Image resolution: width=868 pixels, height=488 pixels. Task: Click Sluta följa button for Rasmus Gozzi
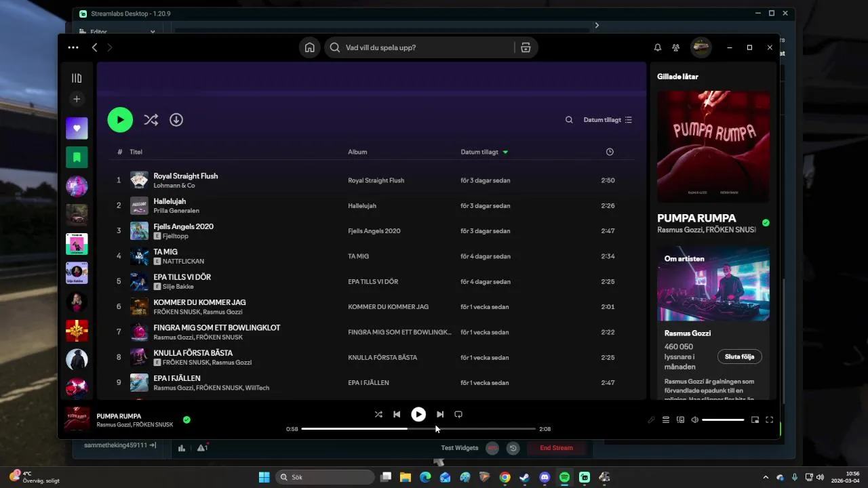pyautogui.click(x=739, y=357)
